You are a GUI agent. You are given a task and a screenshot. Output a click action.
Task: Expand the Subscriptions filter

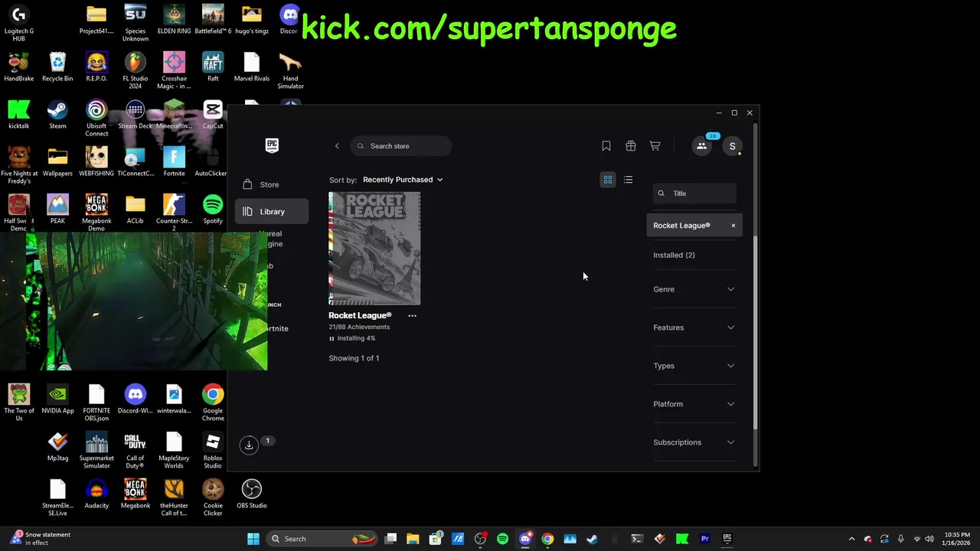[x=694, y=442]
